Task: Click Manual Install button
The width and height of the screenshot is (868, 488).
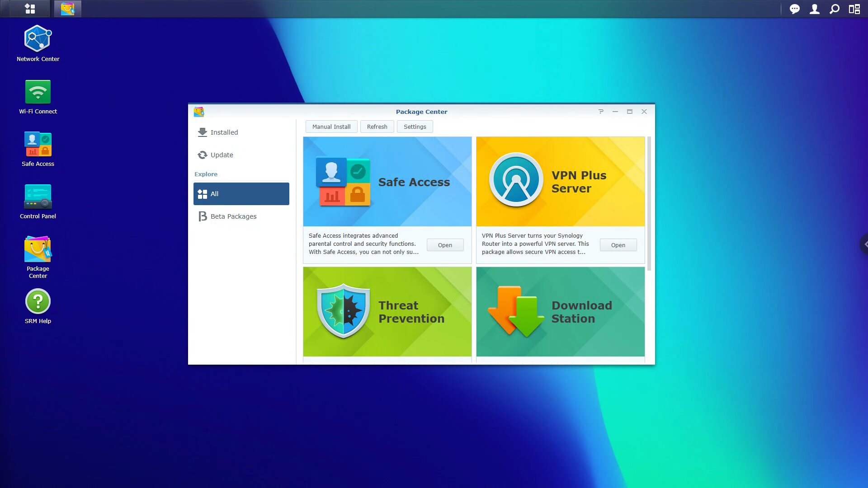Action: 331,127
